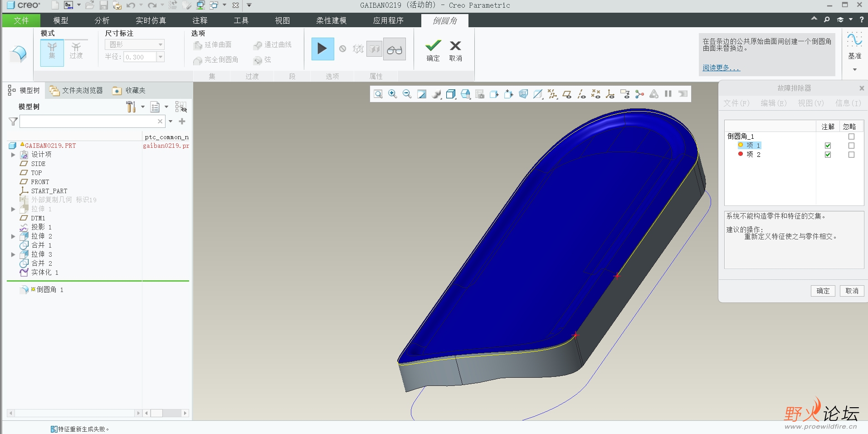This screenshot has width=868, height=434.
Task: Select 倒圆角 1 feature in model tree
Action: tap(50, 289)
